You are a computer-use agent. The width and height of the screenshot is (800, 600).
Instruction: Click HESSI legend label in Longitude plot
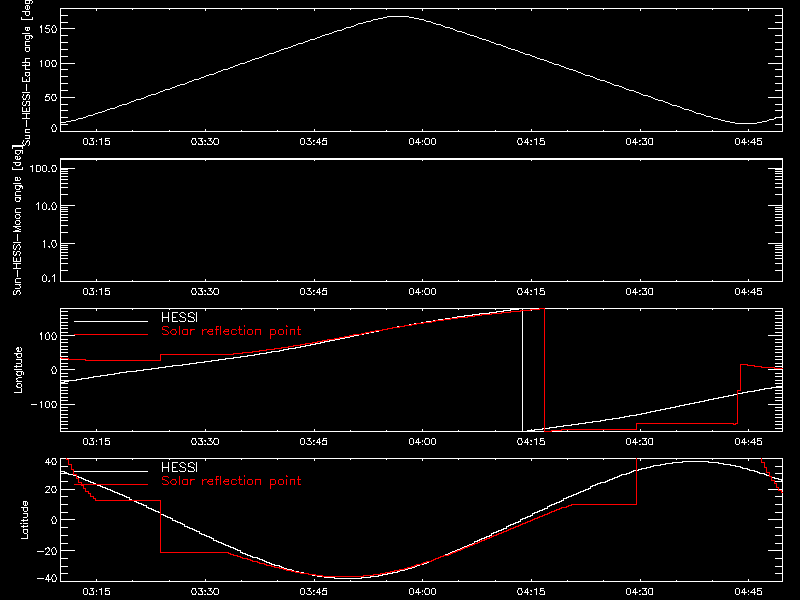179,317
